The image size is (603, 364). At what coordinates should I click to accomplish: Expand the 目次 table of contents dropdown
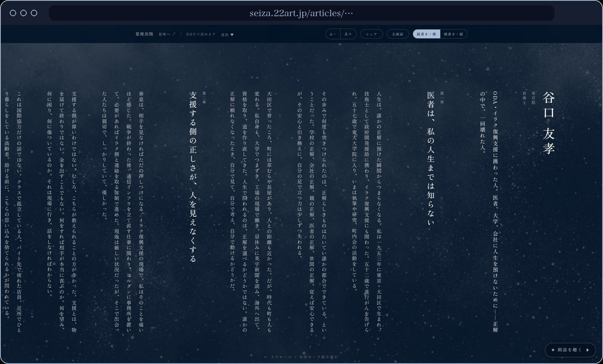[x=227, y=35]
